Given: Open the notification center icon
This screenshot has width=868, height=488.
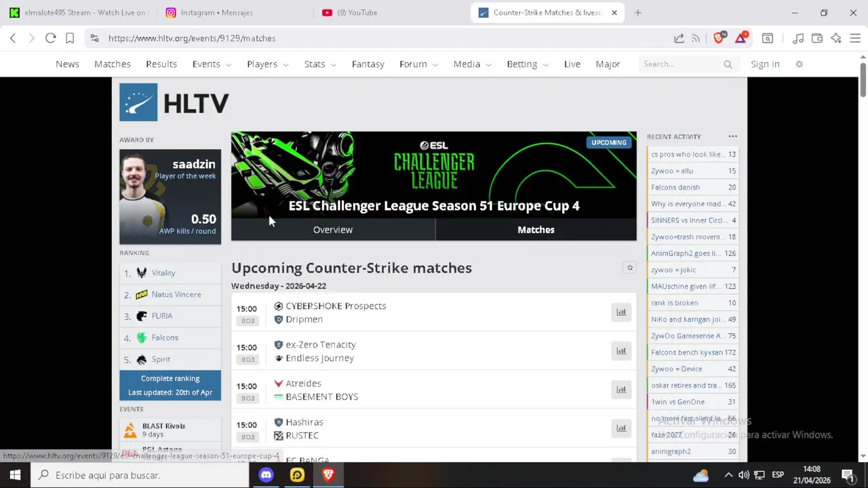Looking at the screenshot, I should pyautogui.click(x=848, y=475).
